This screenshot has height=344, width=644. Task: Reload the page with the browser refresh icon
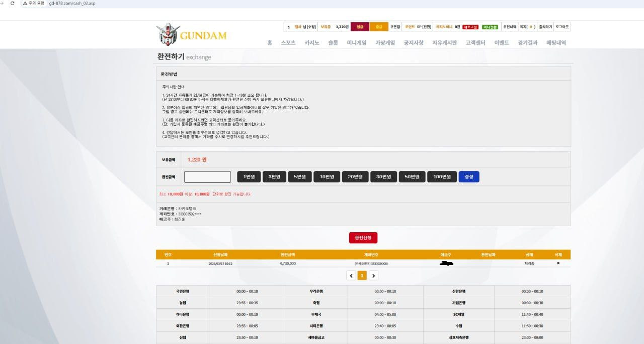tap(13, 3)
